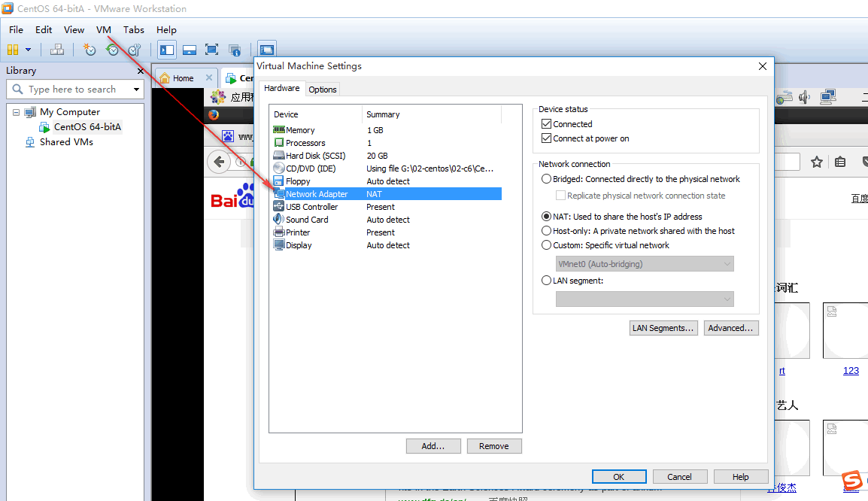Open snapshot manager clock-wrench icon
Screen dimensions: 868x501
135,50
